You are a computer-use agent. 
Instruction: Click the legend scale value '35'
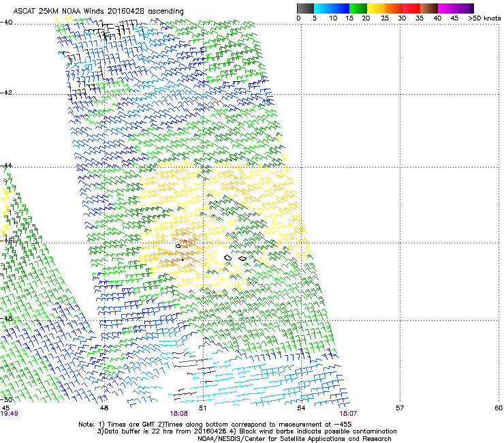coord(420,18)
